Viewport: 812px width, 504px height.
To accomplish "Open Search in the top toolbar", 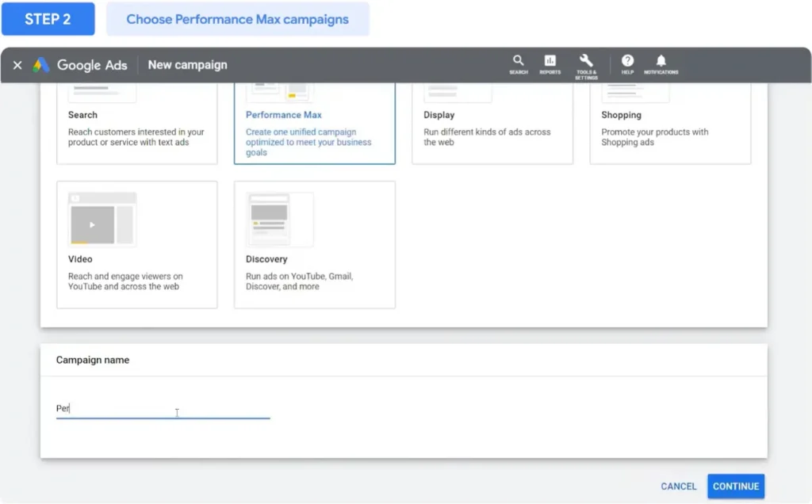I will [x=519, y=63].
